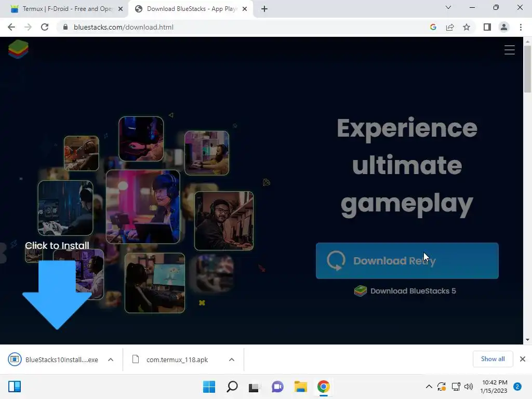Click the BlueStacks logo in page header

tap(18, 49)
